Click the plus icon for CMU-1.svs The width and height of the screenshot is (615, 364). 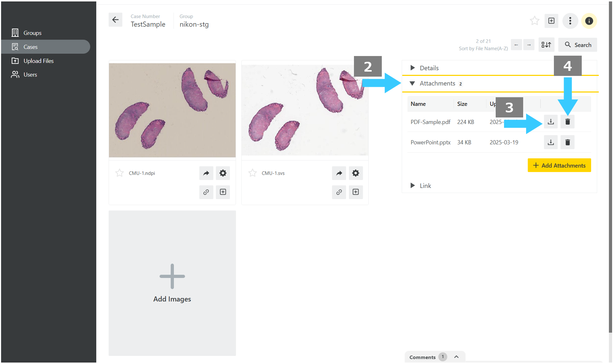tap(356, 192)
